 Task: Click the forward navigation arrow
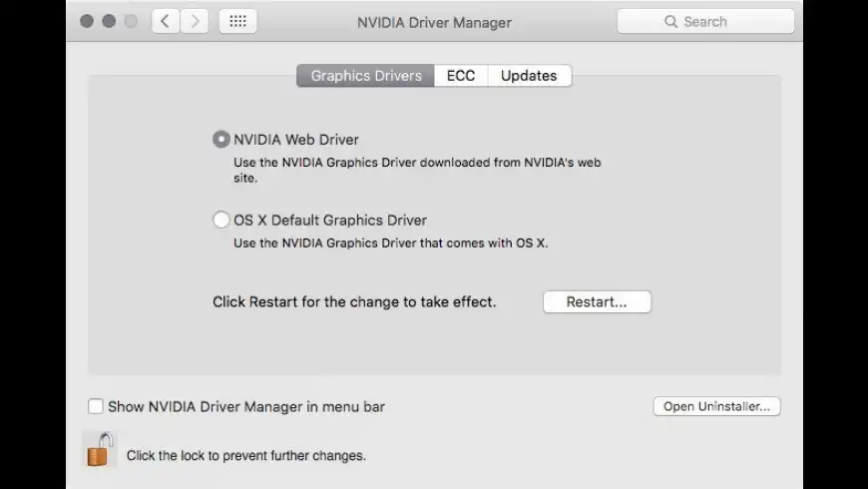coord(194,21)
